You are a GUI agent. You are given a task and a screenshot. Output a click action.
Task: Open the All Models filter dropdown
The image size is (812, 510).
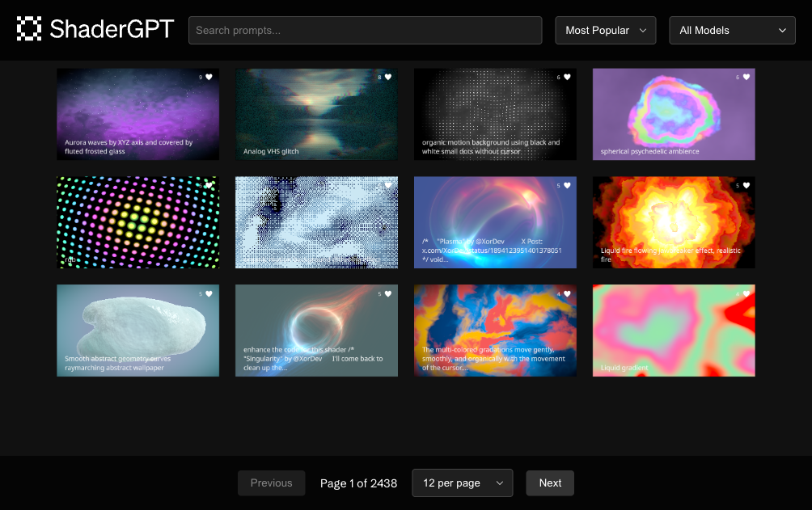point(732,30)
